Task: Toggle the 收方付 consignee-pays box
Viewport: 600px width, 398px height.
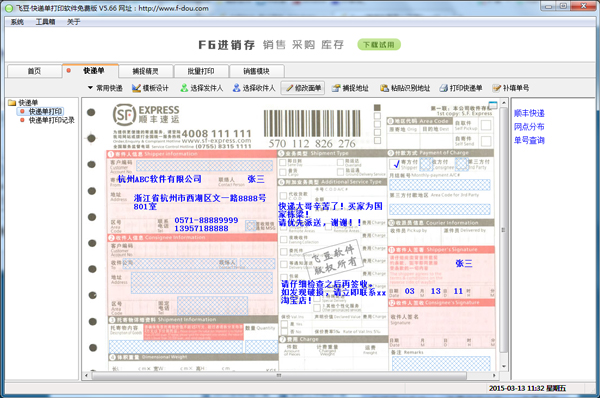Action: coord(426,164)
